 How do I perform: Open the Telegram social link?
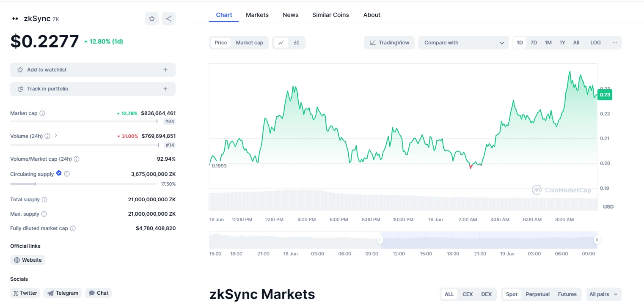coord(63,293)
